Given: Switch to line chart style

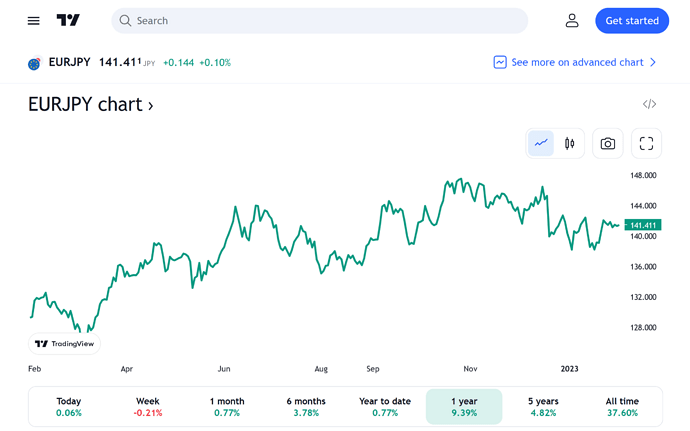Looking at the screenshot, I should 541,144.
